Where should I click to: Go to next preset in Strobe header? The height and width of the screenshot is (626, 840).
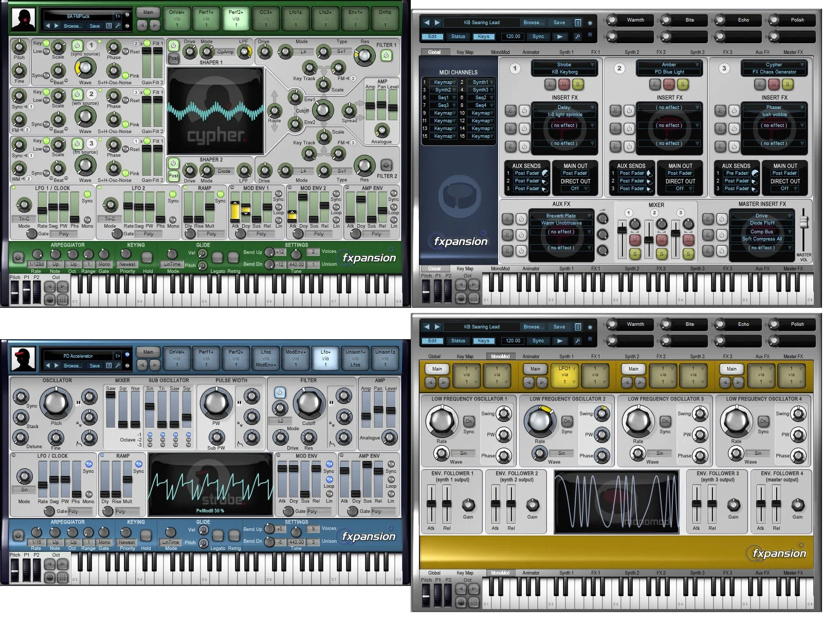(58, 365)
